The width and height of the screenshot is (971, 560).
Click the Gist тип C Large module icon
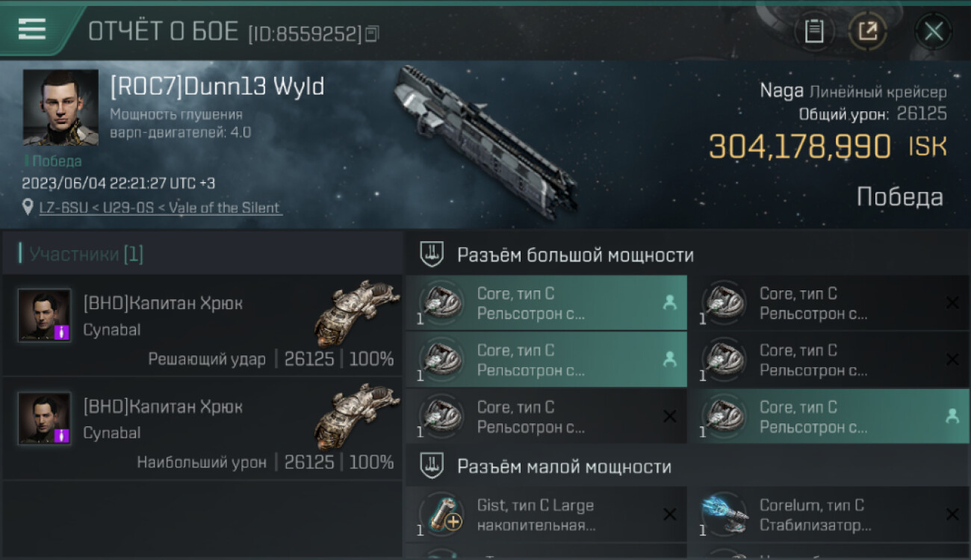tap(441, 514)
